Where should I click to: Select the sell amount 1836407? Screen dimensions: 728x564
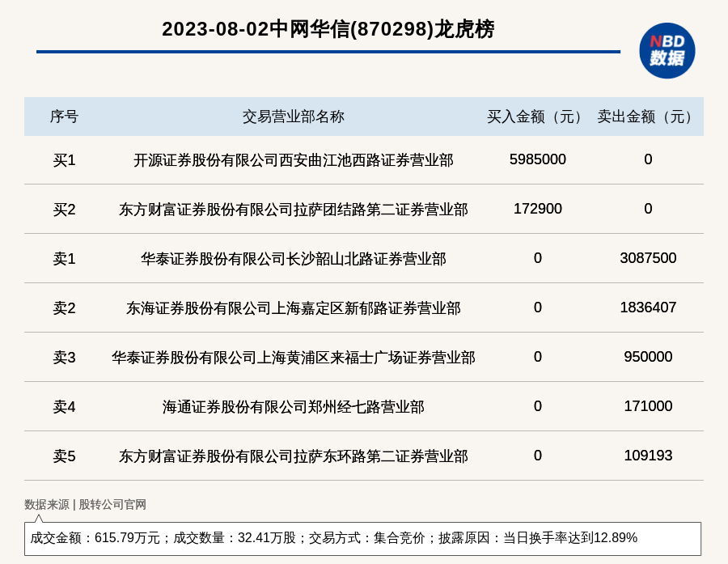point(648,307)
